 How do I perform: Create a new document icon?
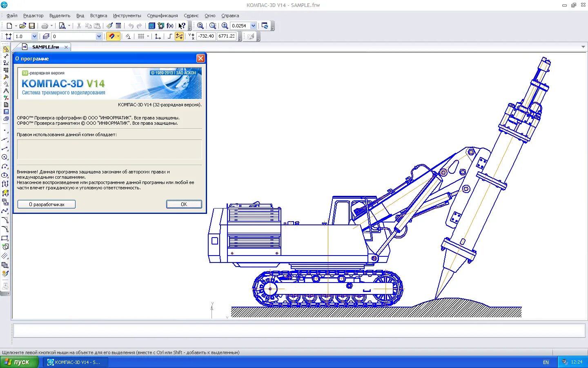click(x=9, y=26)
